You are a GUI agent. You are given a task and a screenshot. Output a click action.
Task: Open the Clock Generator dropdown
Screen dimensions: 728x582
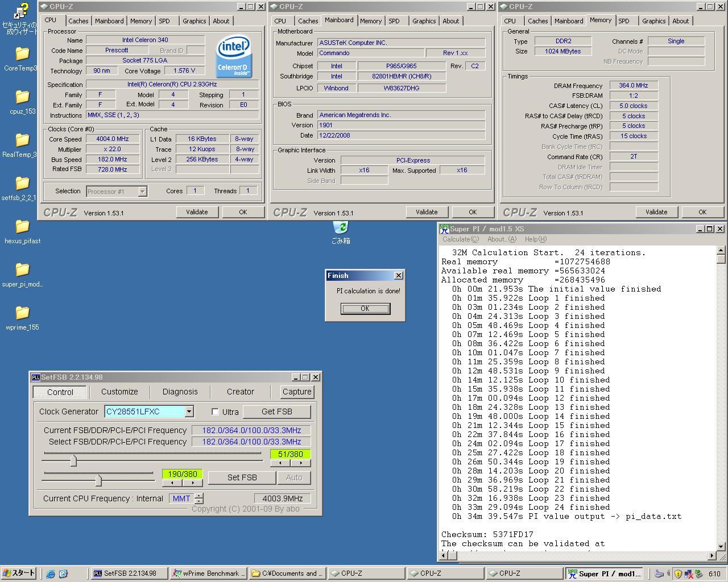coord(189,411)
